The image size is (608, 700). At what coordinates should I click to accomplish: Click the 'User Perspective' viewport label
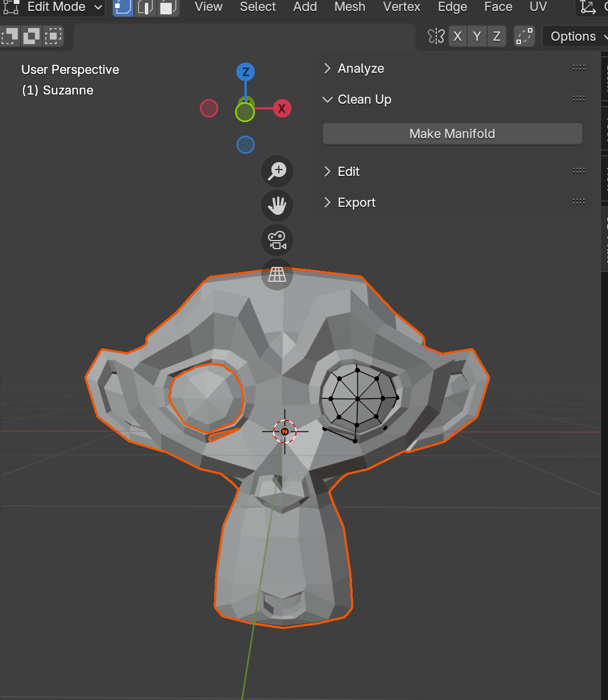[70, 69]
